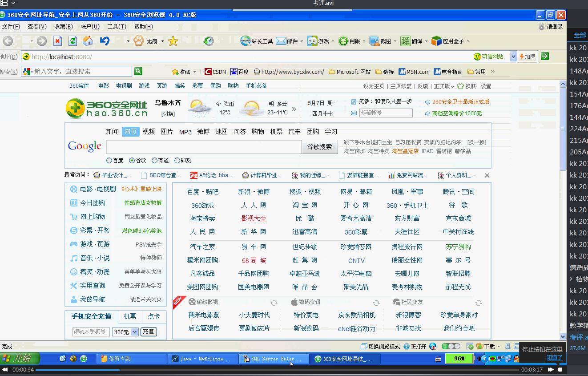Switch to the 机票 recharge tab
The height and width of the screenshot is (376, 588).
tap(130, 316)
